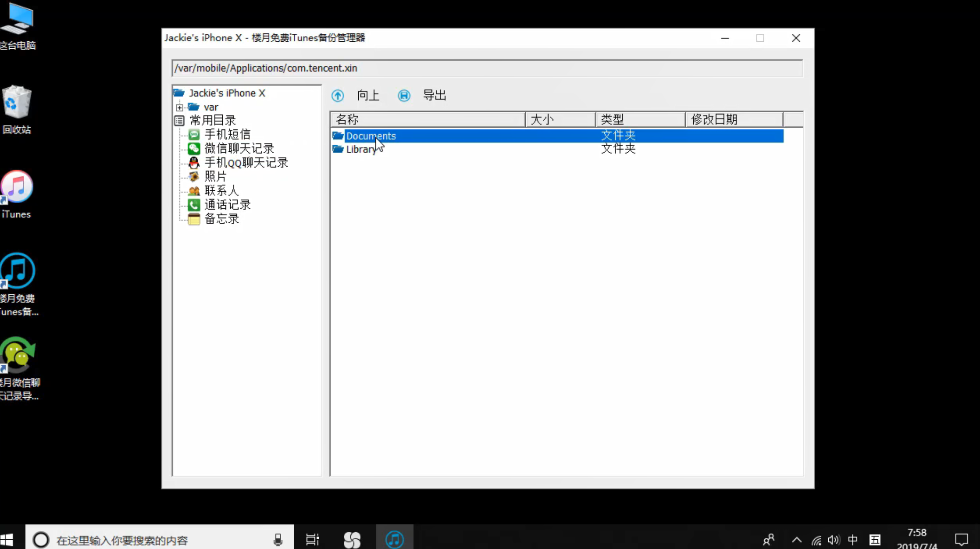Image resolution: width=980 pixels, height=549 pixels.
Task: Open 通话记录 in the tree
Action: 227,205
